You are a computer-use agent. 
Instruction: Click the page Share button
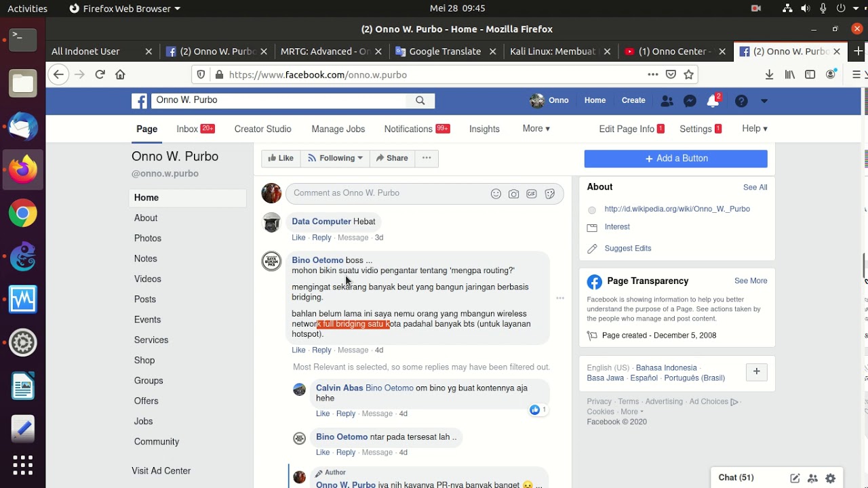(x=392, y=158)
